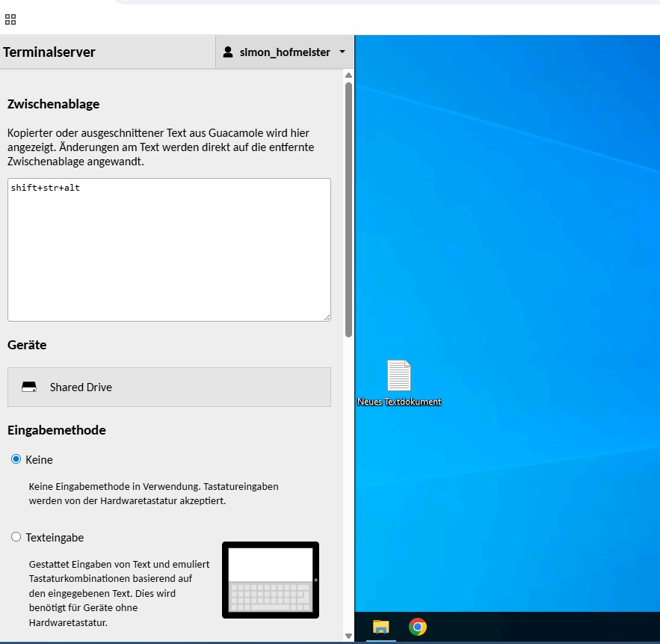Open the Shared Drive
This screenshot has width=660, height=644.
[169, 387]
